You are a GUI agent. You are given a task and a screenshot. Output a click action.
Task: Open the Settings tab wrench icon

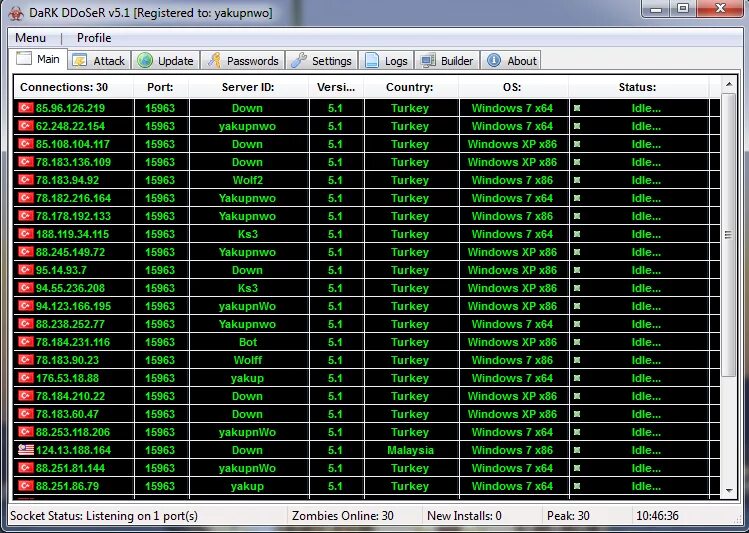click(x=299, y=61)
